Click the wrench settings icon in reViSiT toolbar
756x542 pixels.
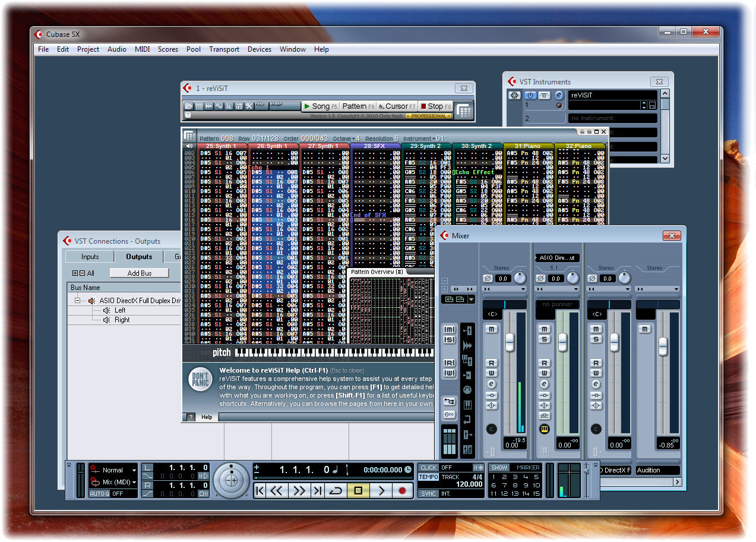[249, 106]
